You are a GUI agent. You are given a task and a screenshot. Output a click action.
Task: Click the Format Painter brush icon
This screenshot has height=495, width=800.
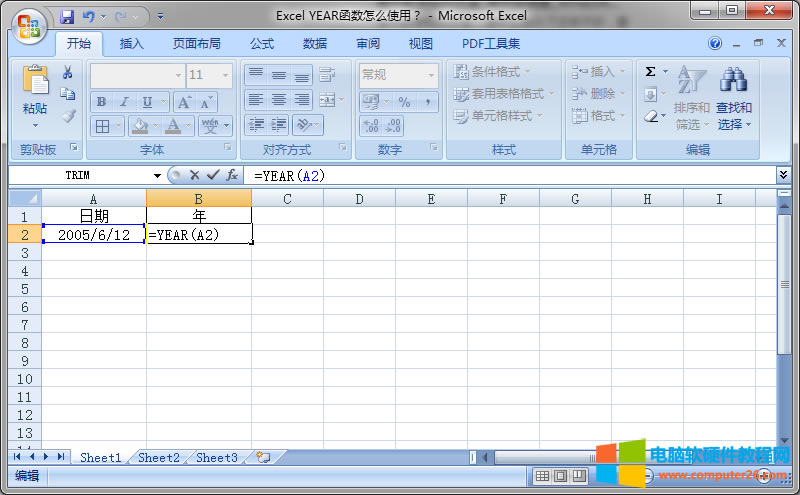point(68,115)
